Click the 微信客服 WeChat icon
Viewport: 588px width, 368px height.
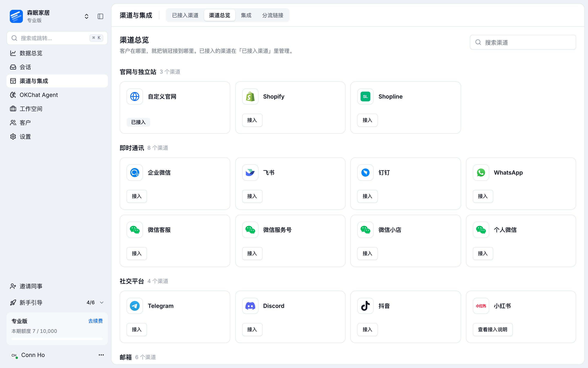tap(135, 230)
